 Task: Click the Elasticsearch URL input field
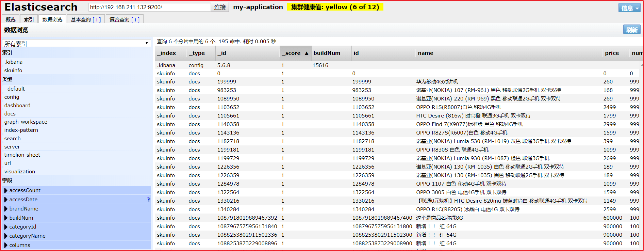pyautogui.click(x=149, y=7)
